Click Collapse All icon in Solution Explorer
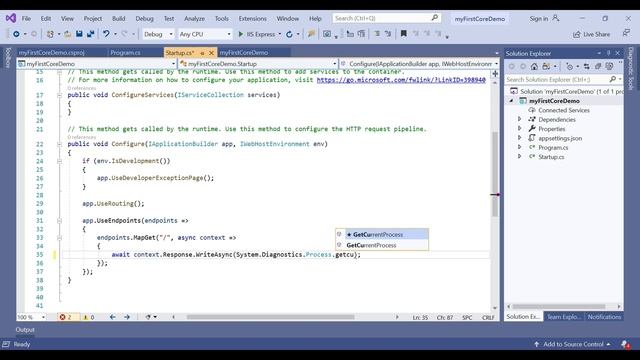640x360 pixels. [x=598, y=66]
